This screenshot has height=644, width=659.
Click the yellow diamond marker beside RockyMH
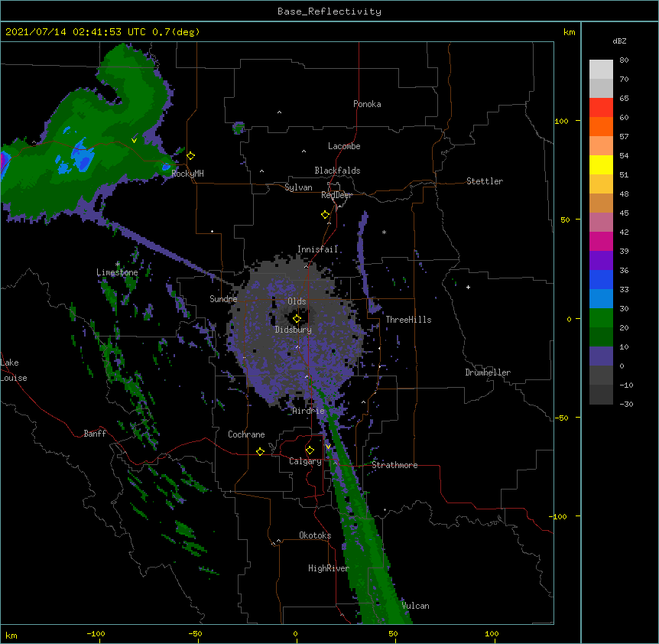click(x=191, y=156)
